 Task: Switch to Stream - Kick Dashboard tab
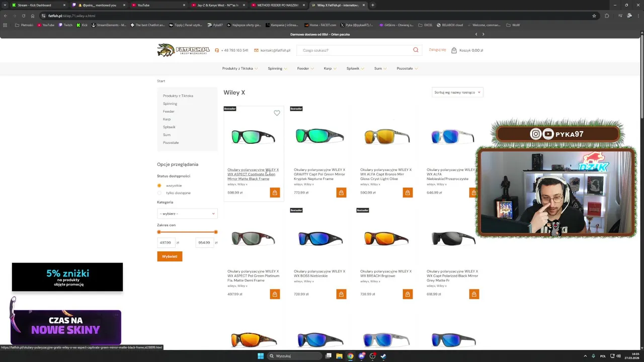pos(38,5)
